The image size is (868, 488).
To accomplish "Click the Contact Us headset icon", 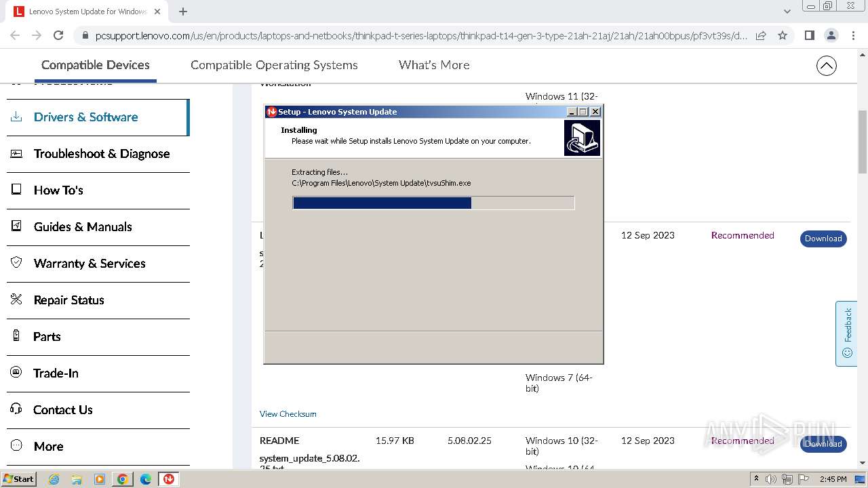I will click(x=16, y=409).
